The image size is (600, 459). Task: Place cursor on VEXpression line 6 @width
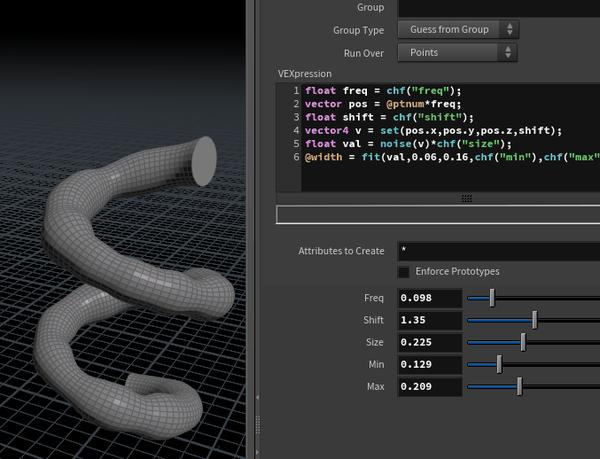(x=322, y=157)
